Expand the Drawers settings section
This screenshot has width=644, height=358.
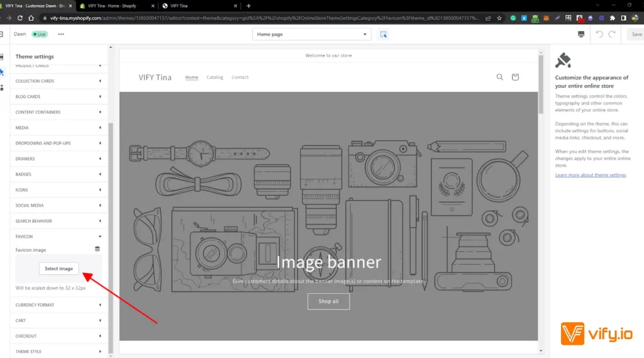[58, 159]
